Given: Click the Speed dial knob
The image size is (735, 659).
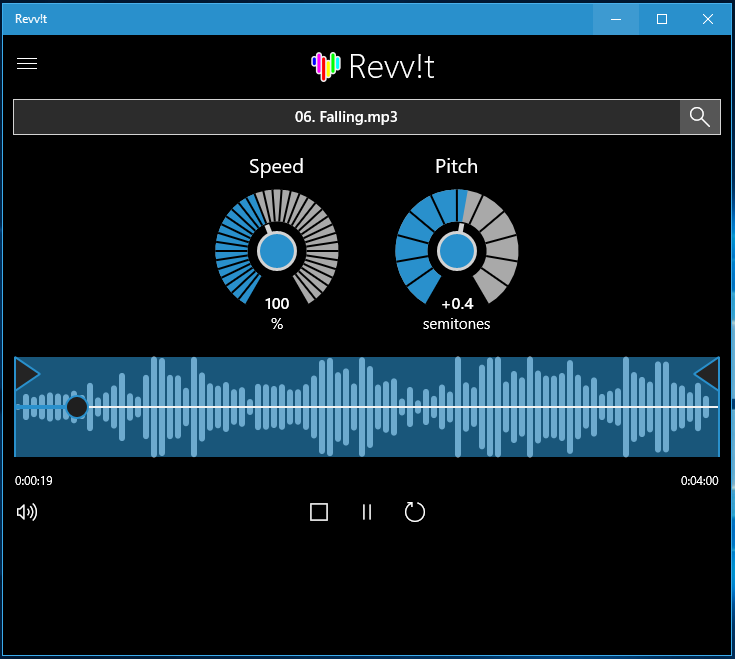Looking at the screenshot, I should pos(277,251).
